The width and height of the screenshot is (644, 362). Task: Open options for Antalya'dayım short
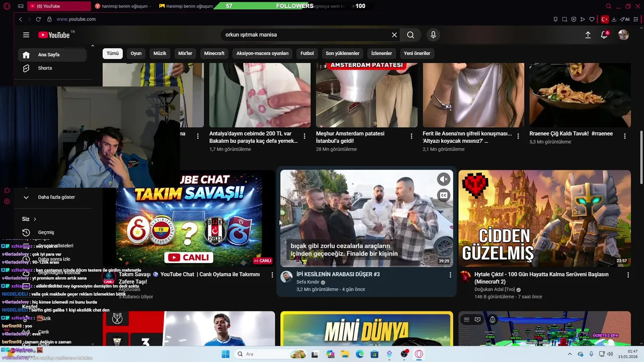(x=304, y=136)
